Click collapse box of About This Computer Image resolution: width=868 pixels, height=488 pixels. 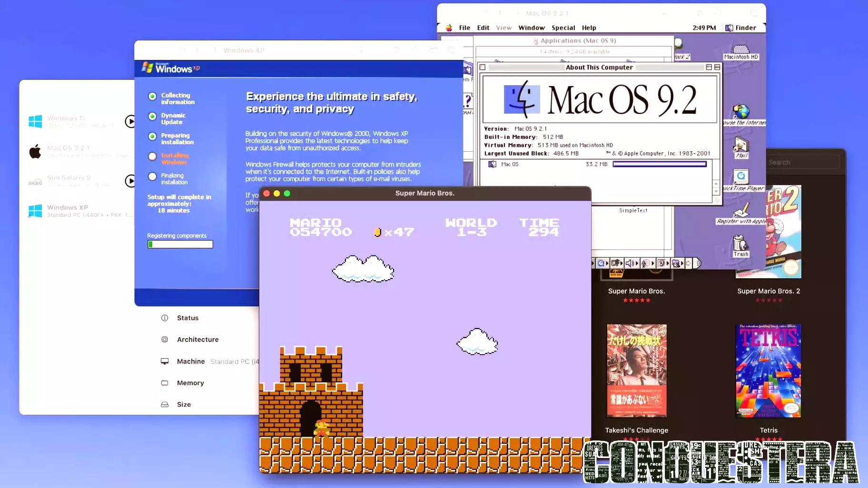click(717, 68)
